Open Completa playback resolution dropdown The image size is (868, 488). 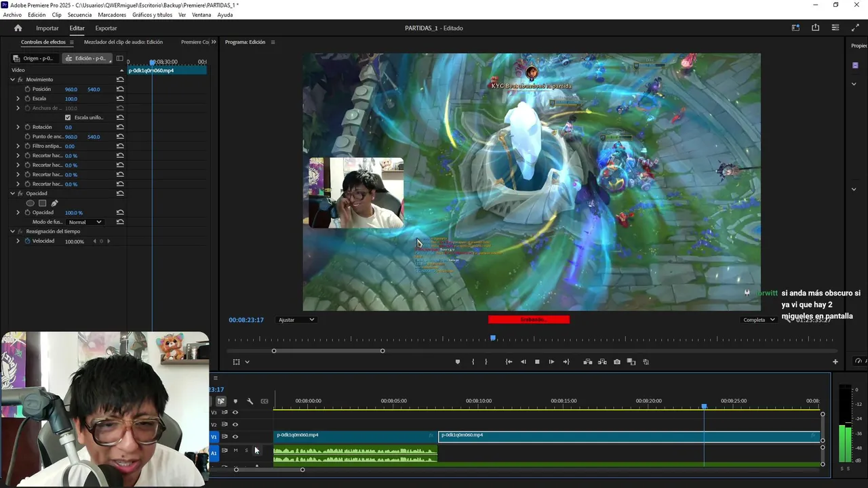pyautogui.click(x=758, y=320)
